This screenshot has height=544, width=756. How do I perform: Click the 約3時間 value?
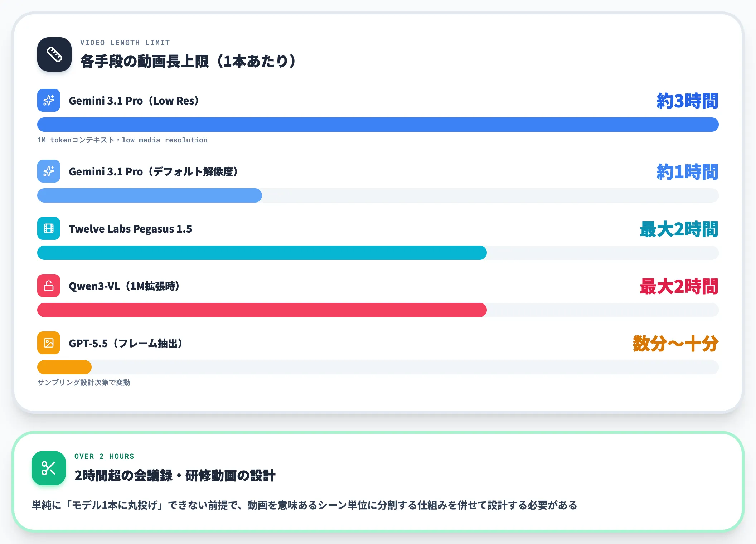click(x=687, y=101)
